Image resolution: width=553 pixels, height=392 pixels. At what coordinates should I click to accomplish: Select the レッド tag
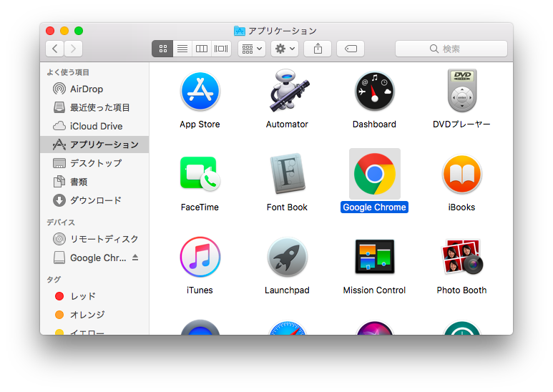94,296
